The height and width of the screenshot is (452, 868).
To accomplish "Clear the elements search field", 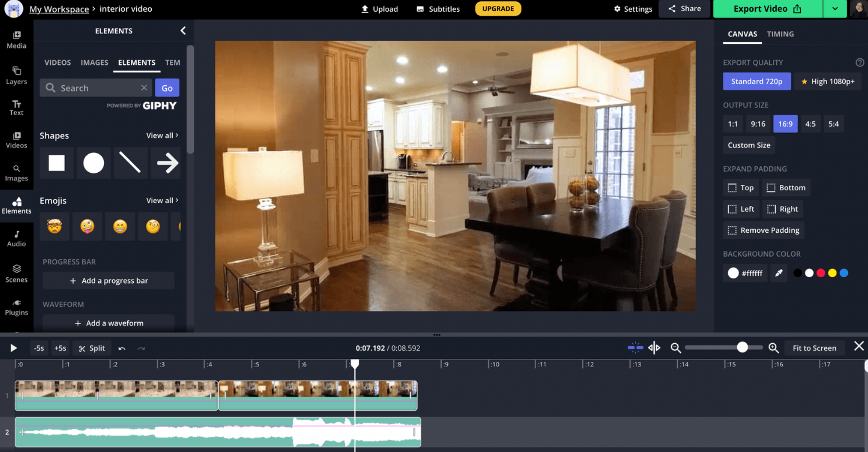I will [144, 87].
